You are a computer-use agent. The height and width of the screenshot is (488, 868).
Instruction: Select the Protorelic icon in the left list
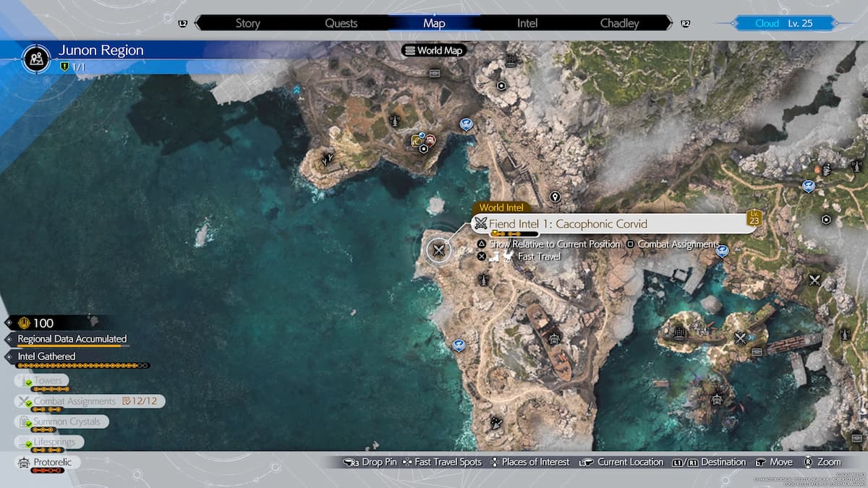(x=23, y=463)
